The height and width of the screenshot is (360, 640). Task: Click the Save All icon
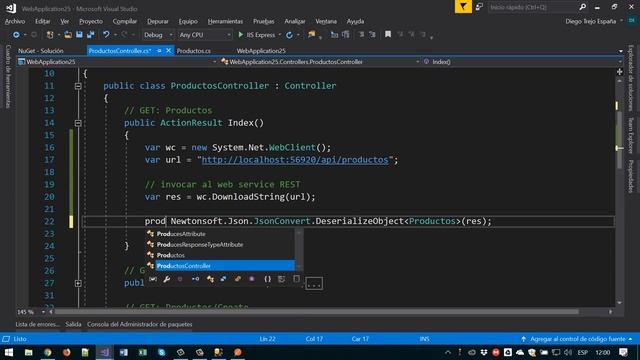pyautogui.click(x=90, y=35)
